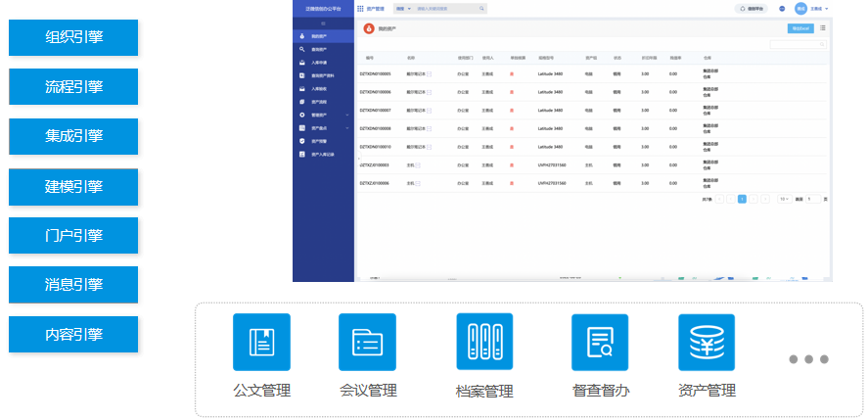Viewport: 868px width, 420px height.
Task: Select the 门户引擎 tab
Action: click(73, 236)
